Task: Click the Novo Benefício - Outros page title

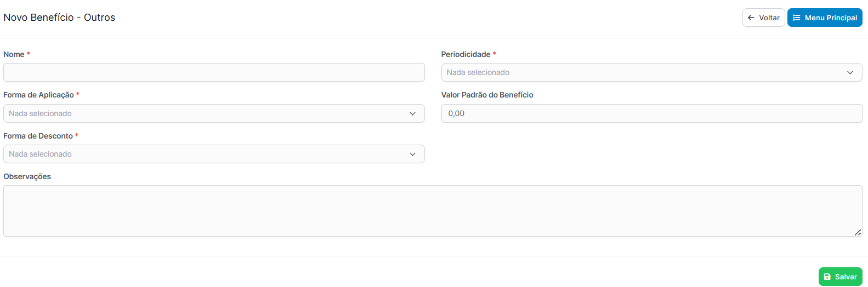Action: click(x=59, y=18)
